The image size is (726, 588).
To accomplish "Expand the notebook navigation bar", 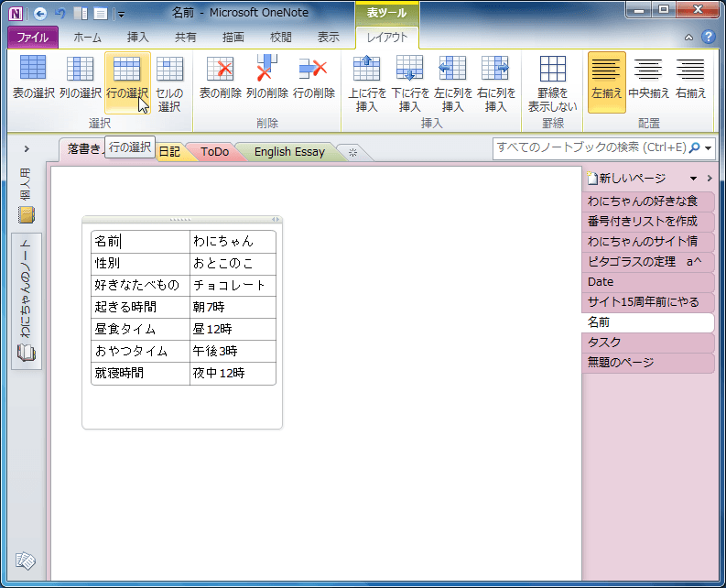I will pyautogui.click(x=27, y=148).
